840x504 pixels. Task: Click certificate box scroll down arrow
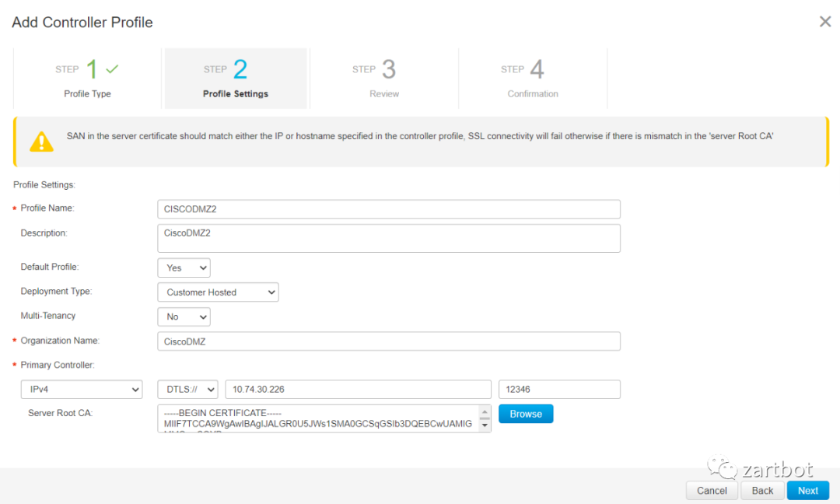(485, 425)
